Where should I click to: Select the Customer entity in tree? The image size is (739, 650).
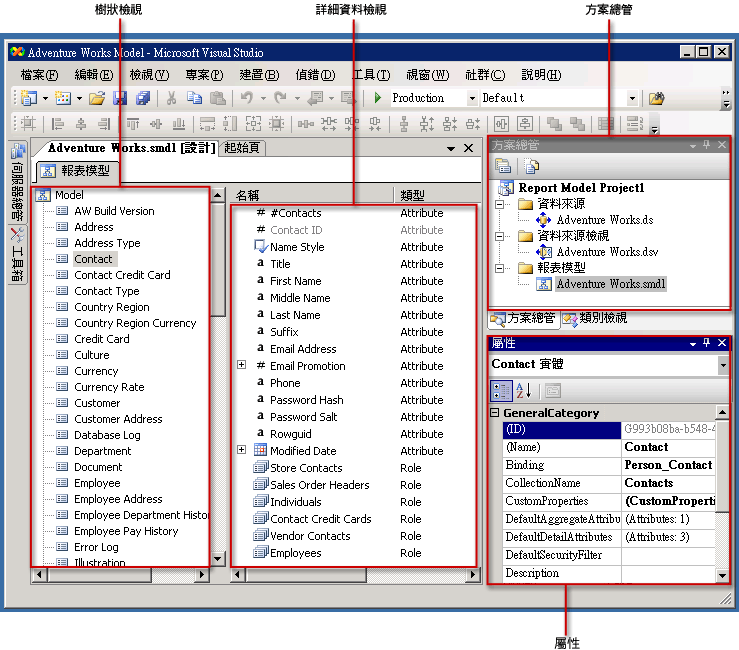click(97, 403)
